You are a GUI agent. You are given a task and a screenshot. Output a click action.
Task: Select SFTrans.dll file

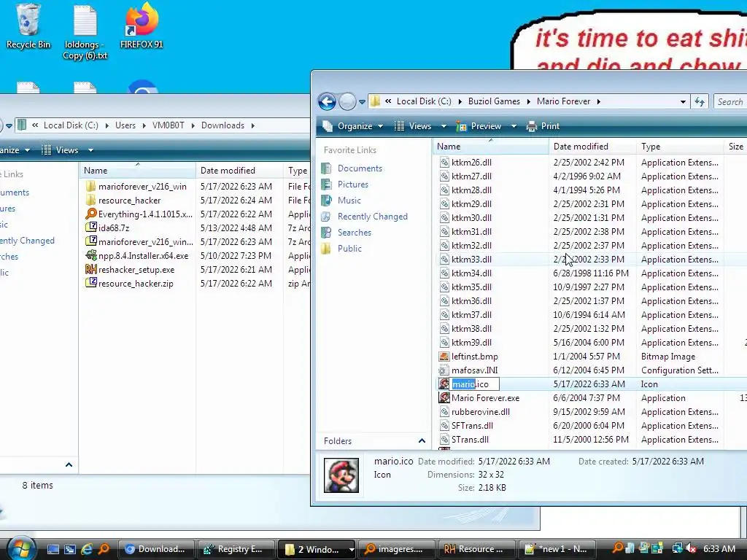click(x=472, y=425)
